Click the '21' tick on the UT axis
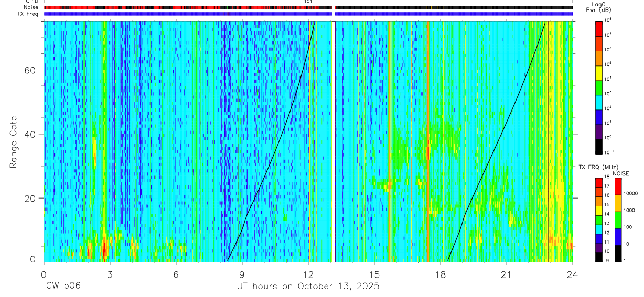 coord(507,274)
